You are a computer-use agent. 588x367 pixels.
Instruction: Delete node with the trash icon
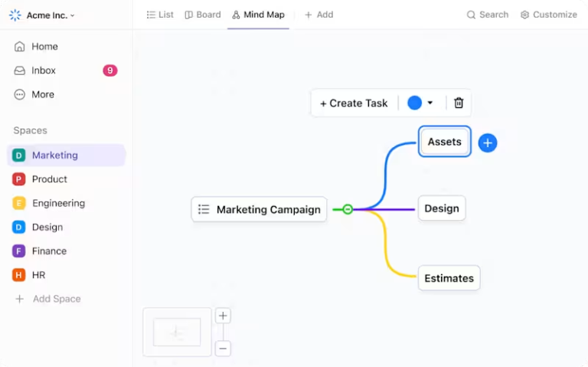(x=459, y=103)
